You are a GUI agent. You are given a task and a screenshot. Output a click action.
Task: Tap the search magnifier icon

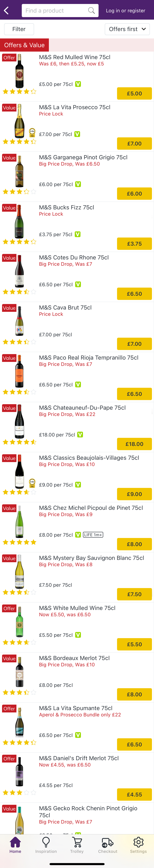click(91, 10)
